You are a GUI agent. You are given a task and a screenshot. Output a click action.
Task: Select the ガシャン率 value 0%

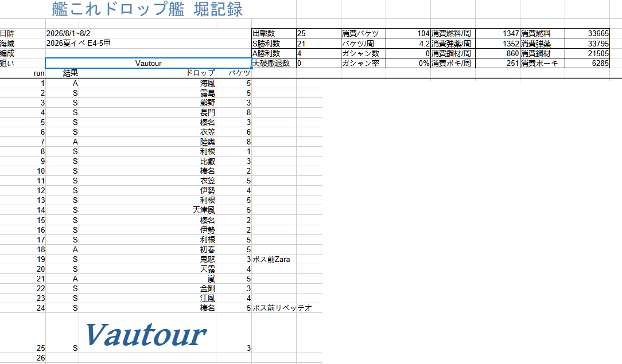click(408, 63)
